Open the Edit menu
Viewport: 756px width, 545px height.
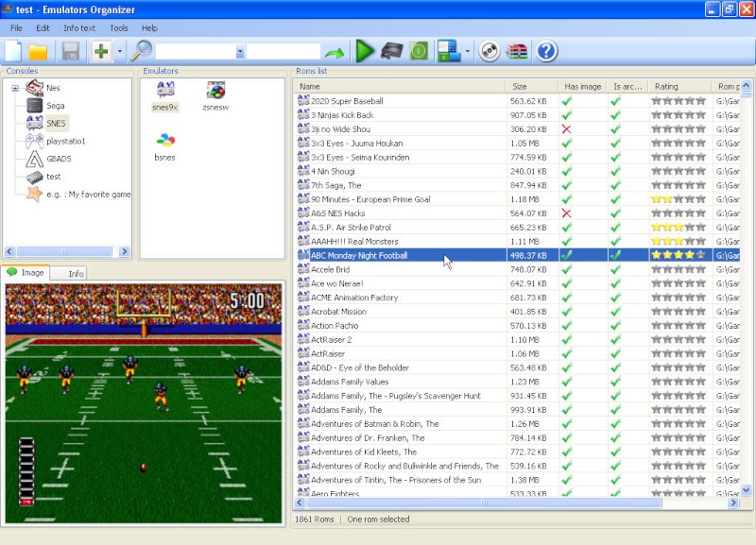tap(43, 28)
